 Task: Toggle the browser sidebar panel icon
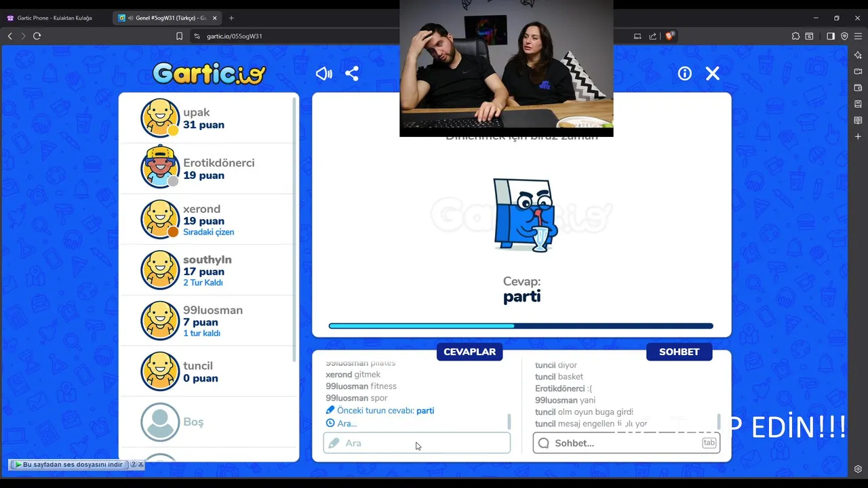(x=830, y=36)
